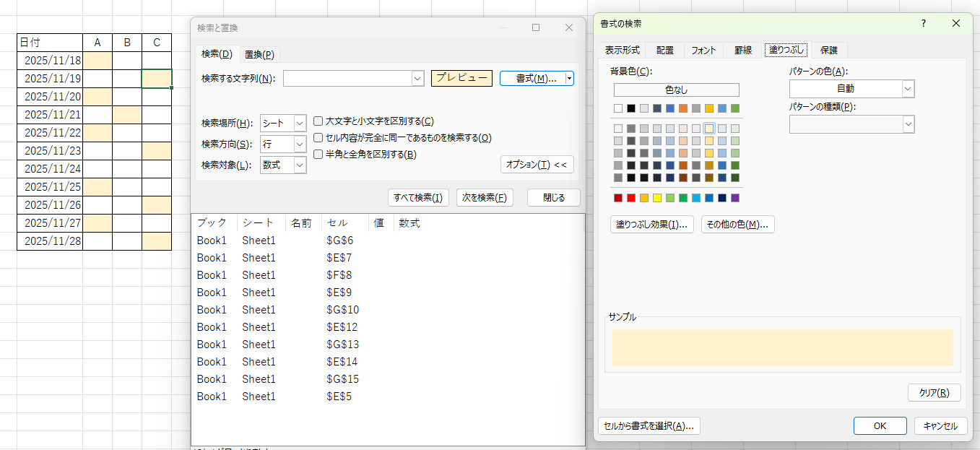Screen dimensions: 980x450
Task: Select the purple standard color swatch
Action: pyautogui.click(x=735, y=198)
